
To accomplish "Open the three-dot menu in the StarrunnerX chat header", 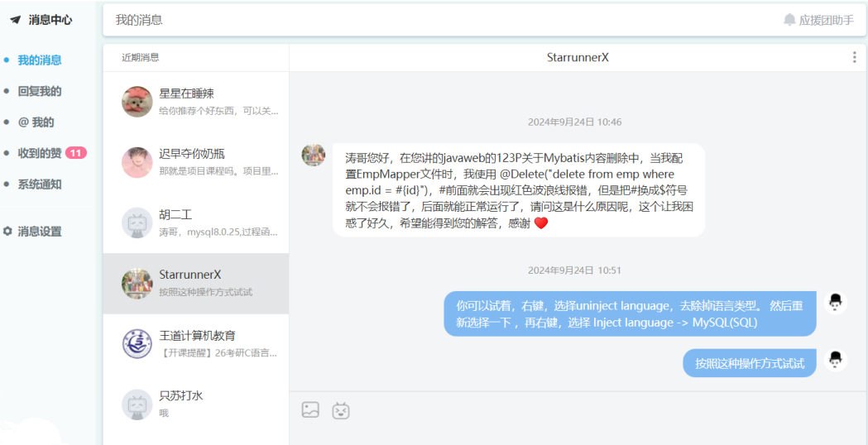I will click(854, 57).
